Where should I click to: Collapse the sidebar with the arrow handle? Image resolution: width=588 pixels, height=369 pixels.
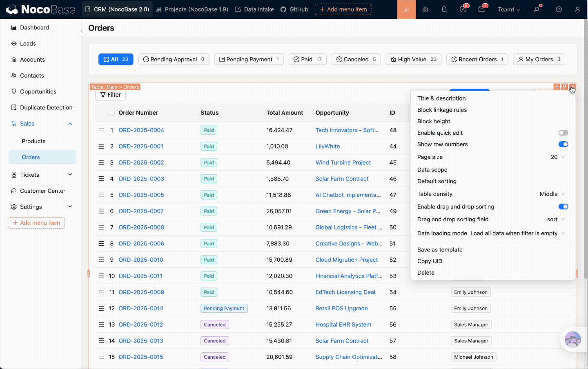click(82, 31)
